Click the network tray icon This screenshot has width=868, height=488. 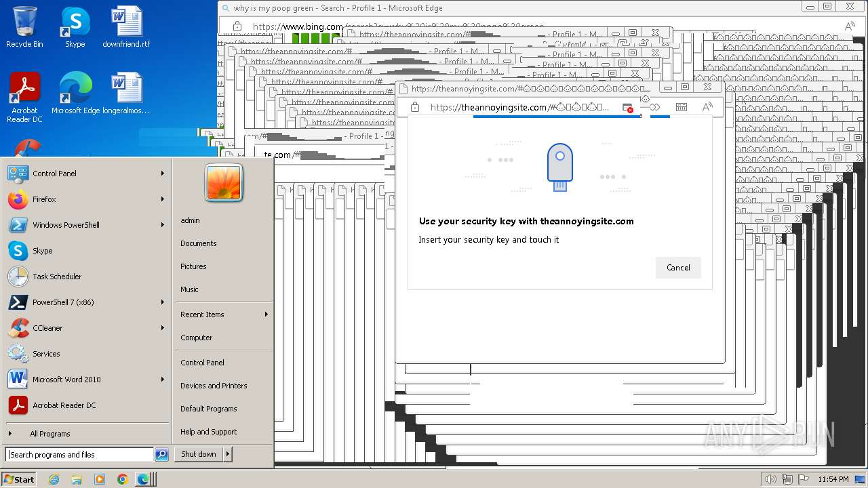coord(787,479)
